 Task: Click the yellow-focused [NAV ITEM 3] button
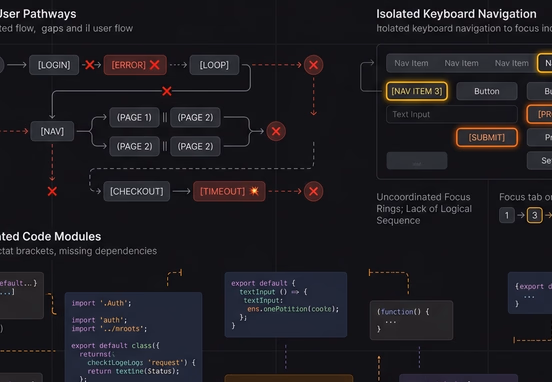[417, 91]
